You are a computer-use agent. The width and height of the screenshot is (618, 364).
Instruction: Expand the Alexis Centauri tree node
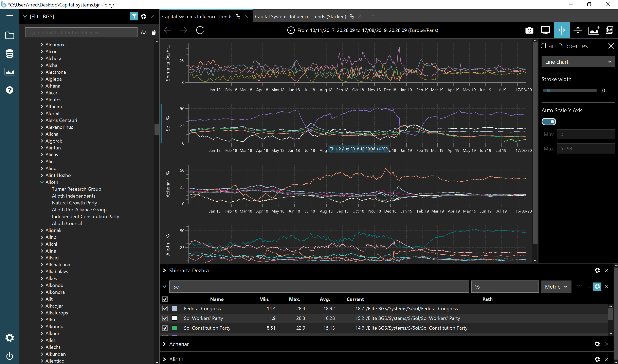[42, 120]
